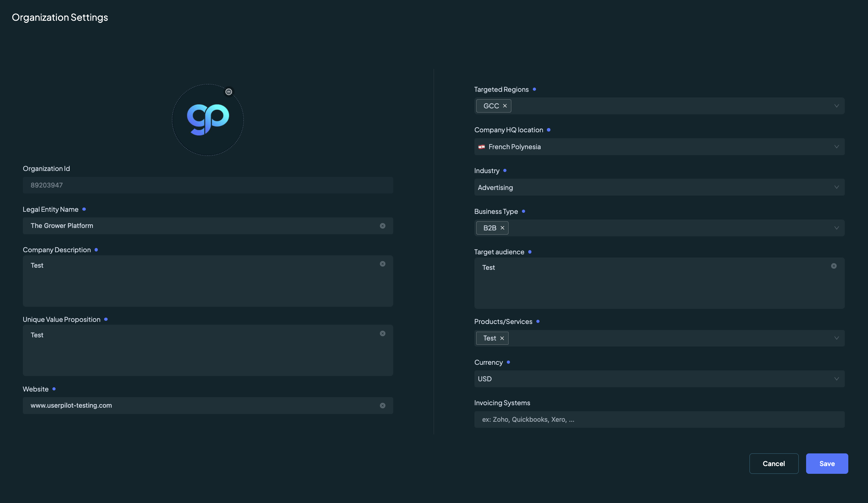The image size is (868, 503).
Task: Remove the organization logo with minus icon
Action: (x=229, y=92)
